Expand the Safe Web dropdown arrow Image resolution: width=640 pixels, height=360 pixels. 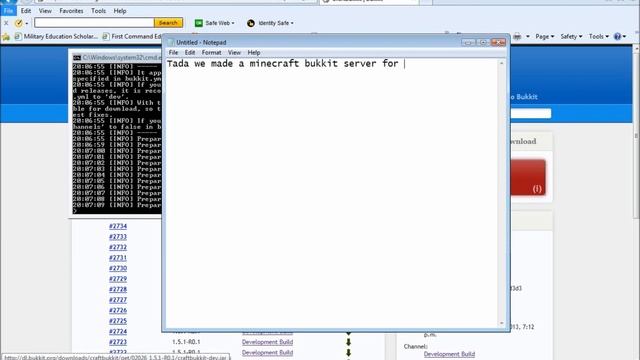tap(233, 23)
